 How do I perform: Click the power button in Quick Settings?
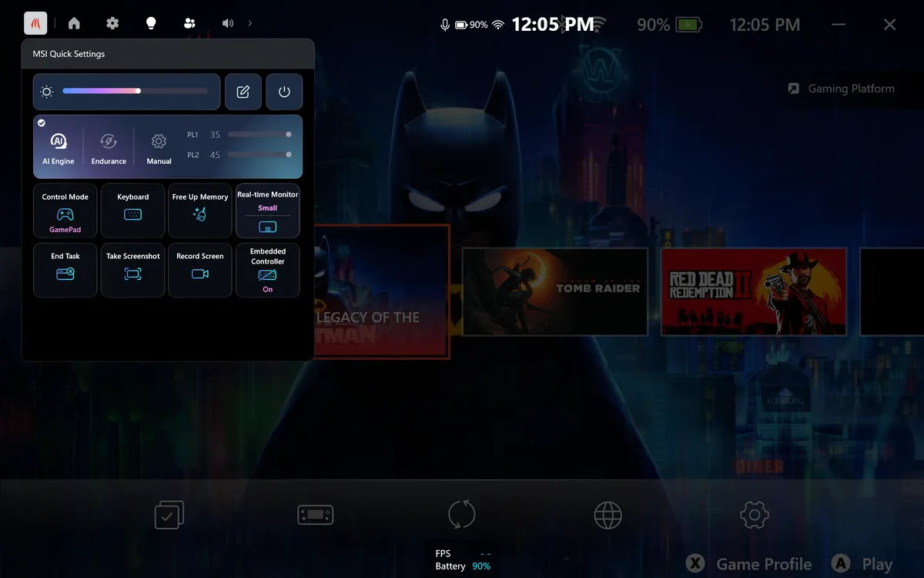click(284, 92)
